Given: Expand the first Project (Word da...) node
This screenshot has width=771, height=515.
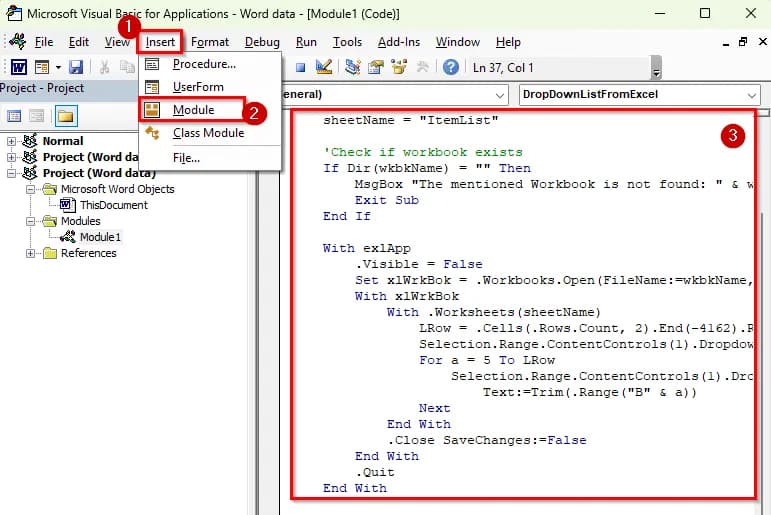Looking at the screenshot, I should tap(11, 157).
